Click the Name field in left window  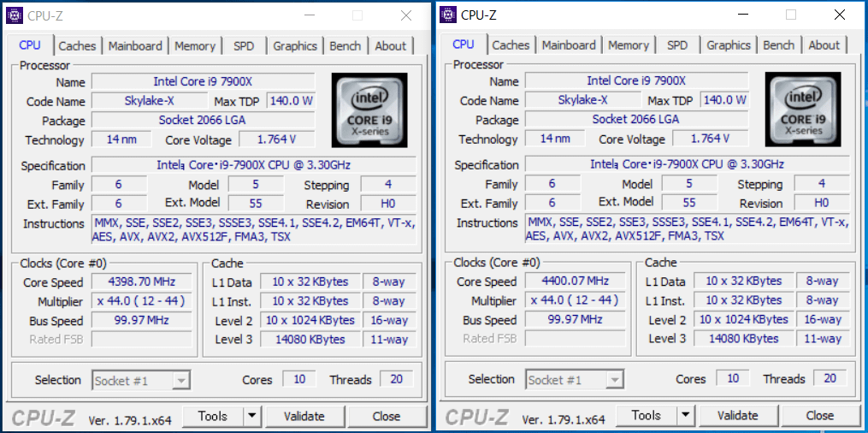click(204, 82)
